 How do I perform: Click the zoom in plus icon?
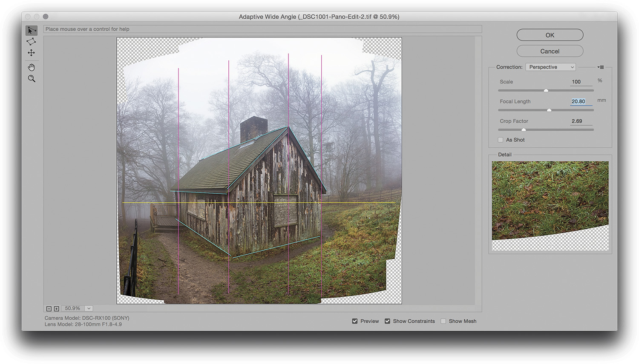(56, 309)
